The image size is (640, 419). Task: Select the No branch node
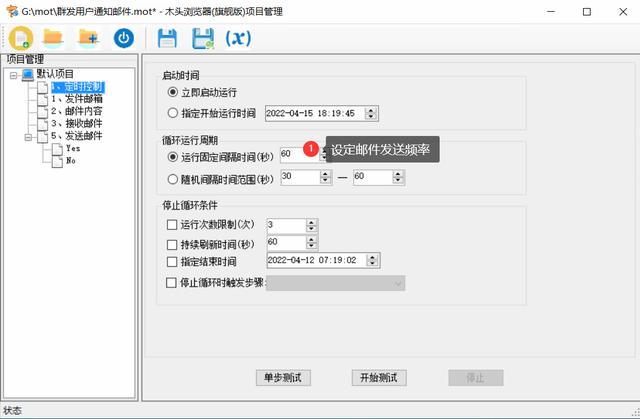(x=71, y=160)
